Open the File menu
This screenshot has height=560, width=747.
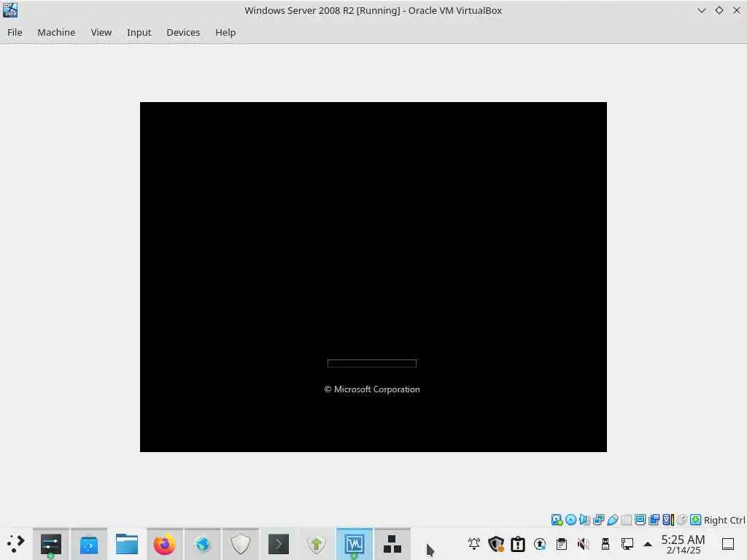(x=15, y=32)
